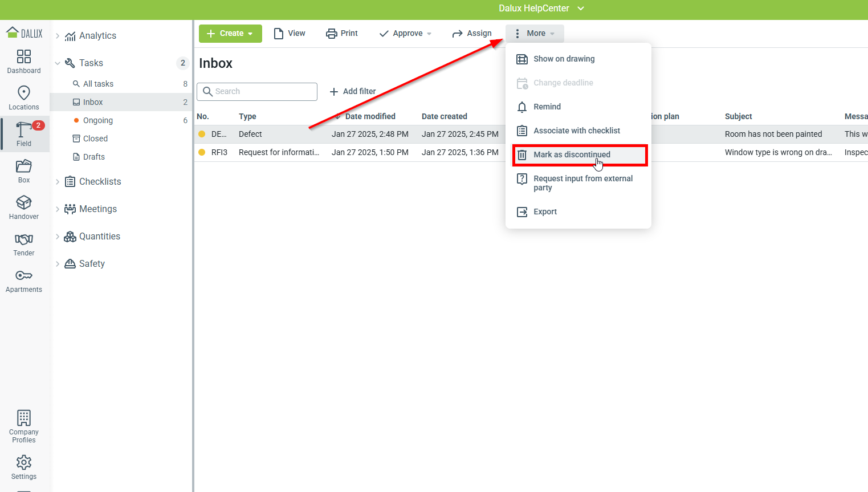The image size is (868, 492).
Task: Click the Assign button
Action: (x=472, y=34)
